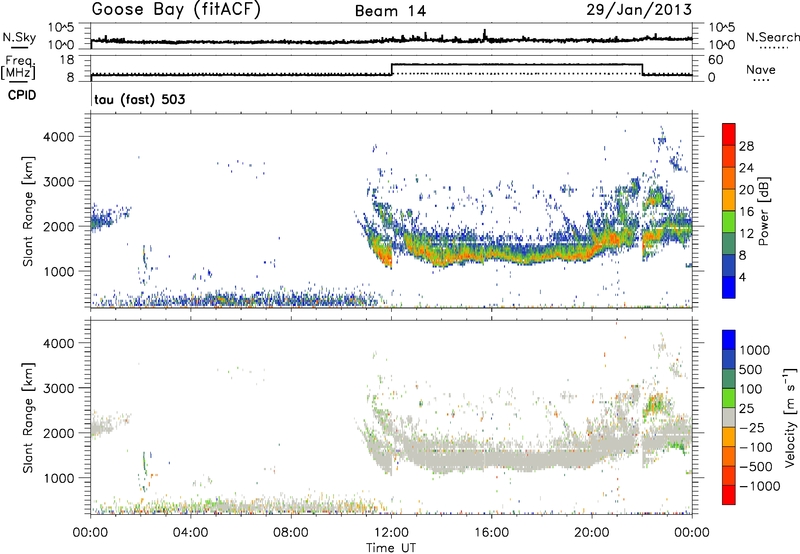
Task: Click the Slant Range label of velocity plot
Action: click(x=28, y=418)
